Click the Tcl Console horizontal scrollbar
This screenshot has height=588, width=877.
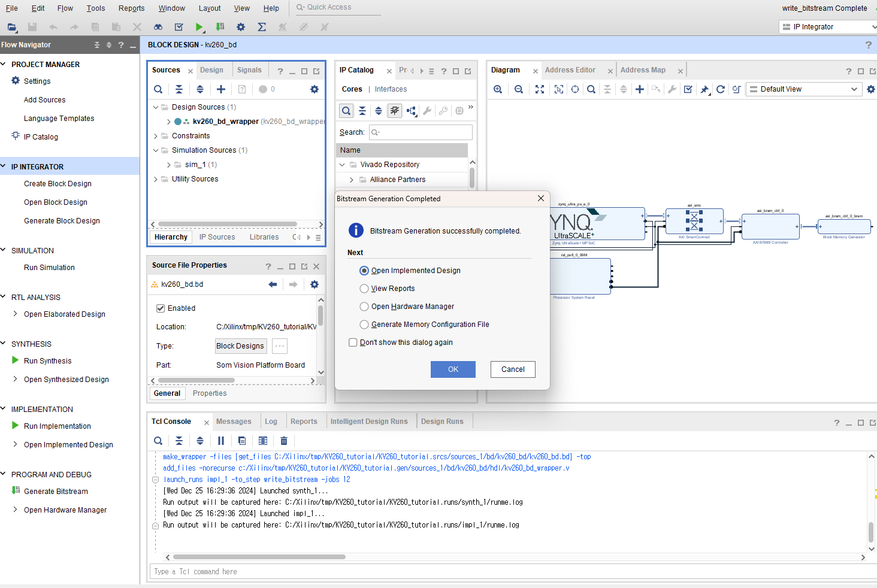point(259,557)
